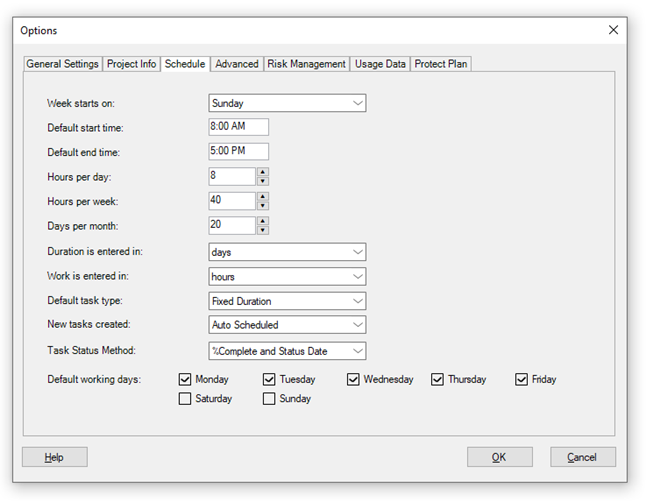Decrease the Hours per week spinner value
The width and height of the screenshot is (646, 502).
(x=262, y=205)
